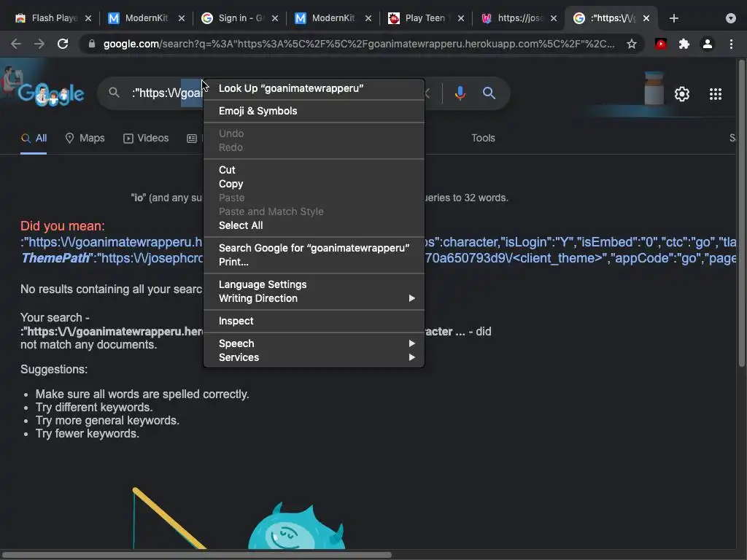Select the All results tab

tap(34, 138)
